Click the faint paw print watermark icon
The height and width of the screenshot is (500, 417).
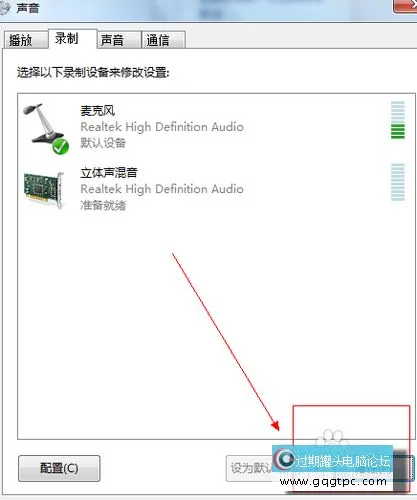[332, 438]
